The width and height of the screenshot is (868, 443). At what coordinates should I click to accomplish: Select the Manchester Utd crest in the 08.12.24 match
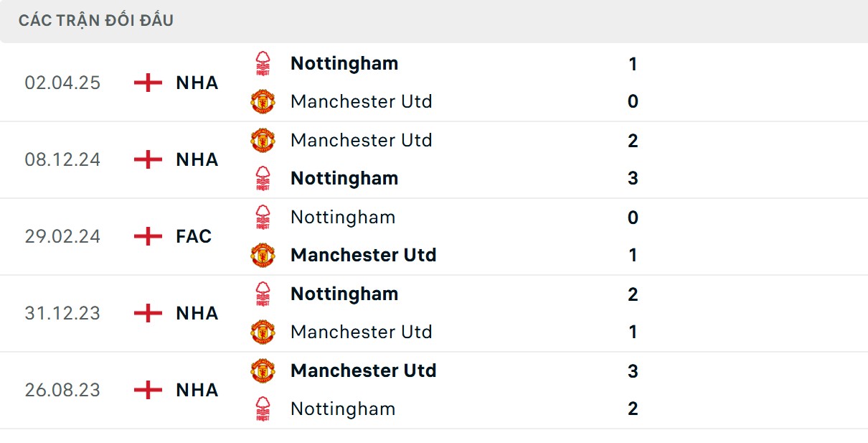[263, 140]
